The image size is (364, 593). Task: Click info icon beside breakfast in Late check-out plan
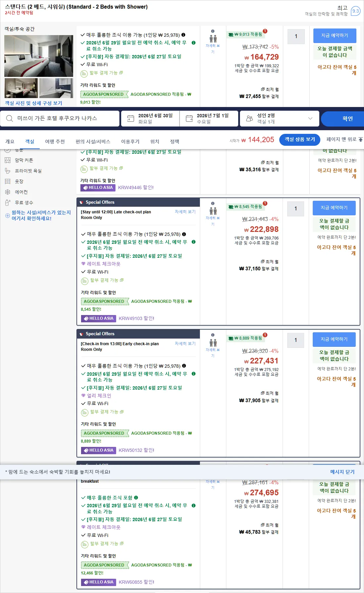point(184,234)
